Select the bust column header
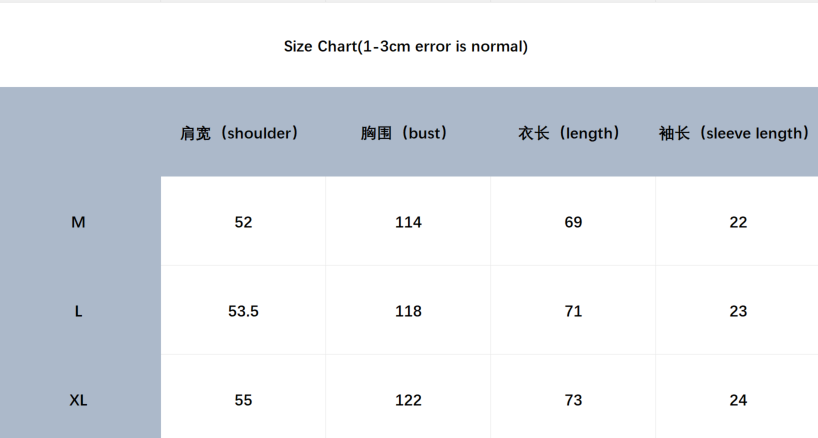Screen dimensions: 818x438 point(405,133)
